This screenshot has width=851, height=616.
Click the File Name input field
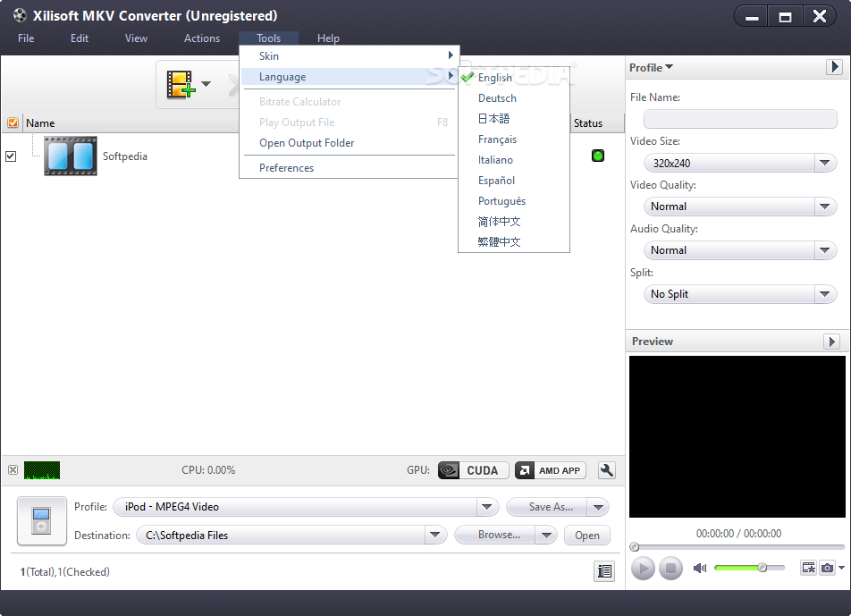click(740, 119)
